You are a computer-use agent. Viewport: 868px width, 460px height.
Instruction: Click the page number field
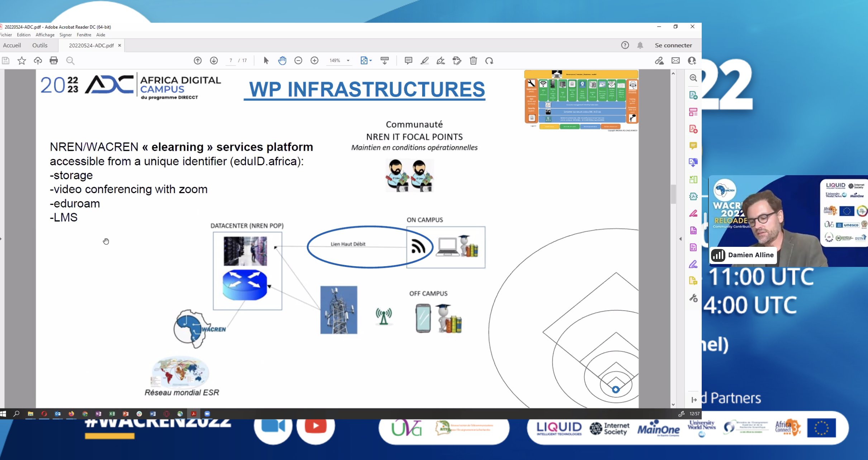pos(231,61)
